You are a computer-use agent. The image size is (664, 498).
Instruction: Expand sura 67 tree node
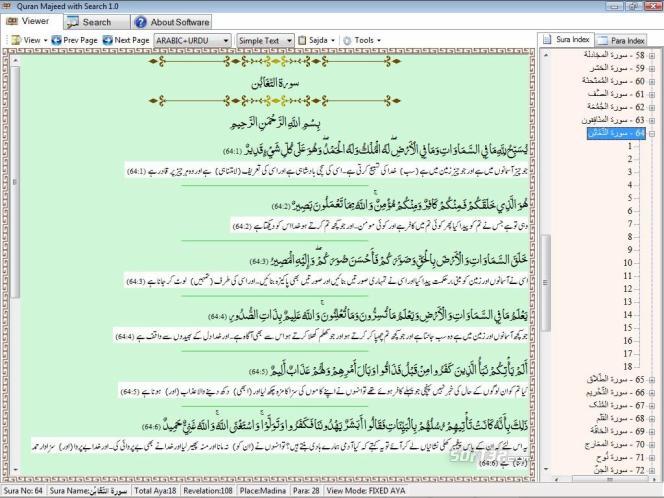(652, 406)
